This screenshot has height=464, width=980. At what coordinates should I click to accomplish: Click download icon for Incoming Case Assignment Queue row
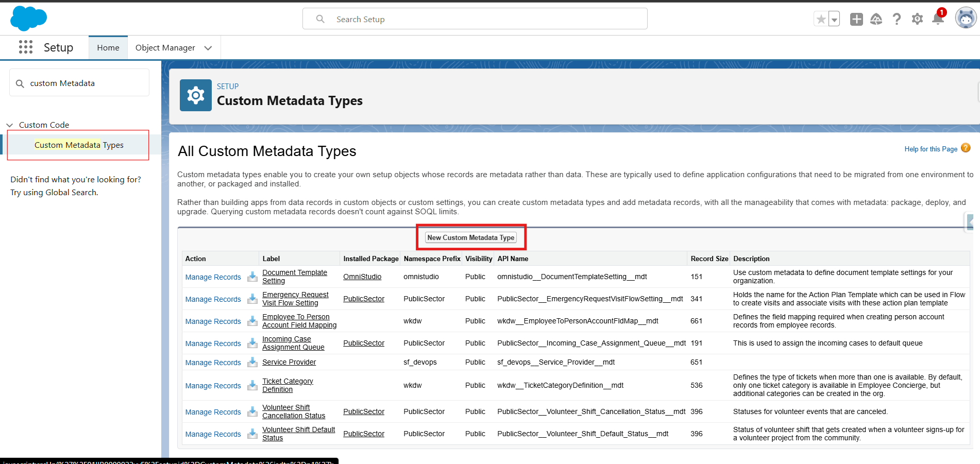coord(252,343)
